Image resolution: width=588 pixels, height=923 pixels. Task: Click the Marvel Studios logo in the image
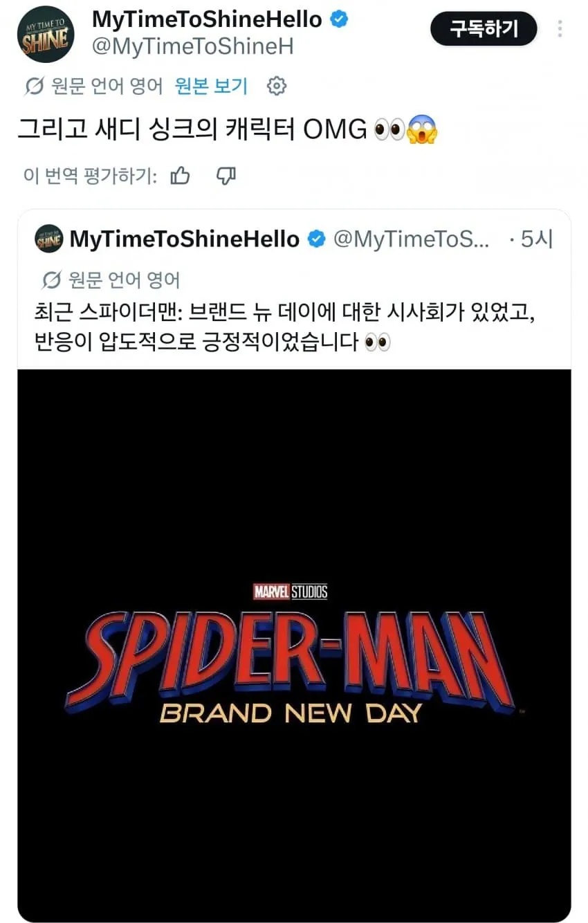point(291,592)
